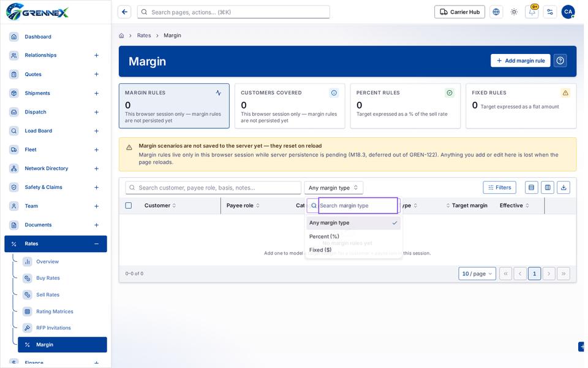Focus the global Search pages, actions field

(x=233, y=12)
